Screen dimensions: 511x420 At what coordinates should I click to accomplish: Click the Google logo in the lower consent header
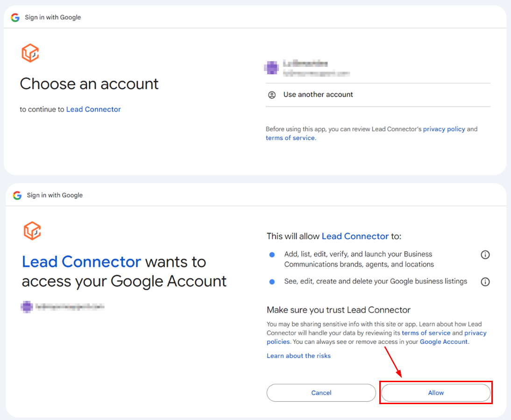[x=17, y=195]
